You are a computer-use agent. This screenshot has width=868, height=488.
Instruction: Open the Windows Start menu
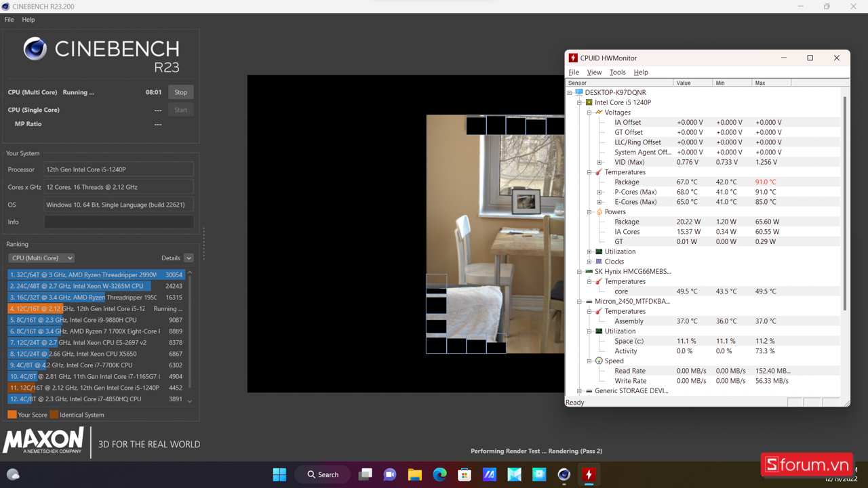pos(279,474)
